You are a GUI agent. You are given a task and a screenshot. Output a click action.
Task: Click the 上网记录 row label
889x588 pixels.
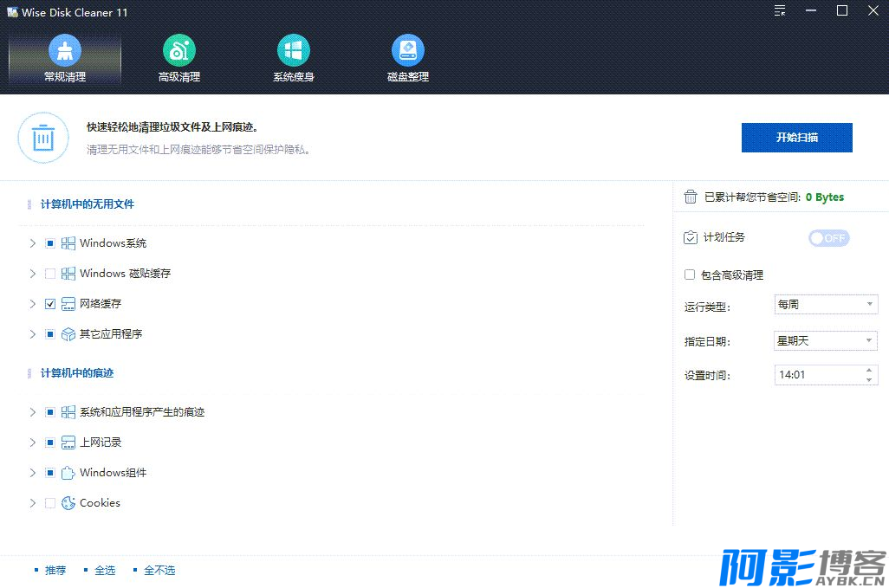tap(101, 443)
